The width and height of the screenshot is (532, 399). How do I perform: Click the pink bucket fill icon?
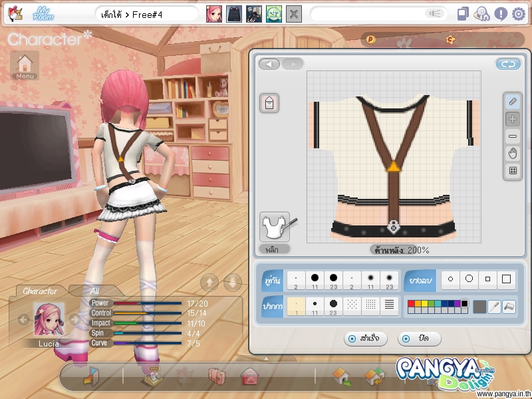pos(269,103)
